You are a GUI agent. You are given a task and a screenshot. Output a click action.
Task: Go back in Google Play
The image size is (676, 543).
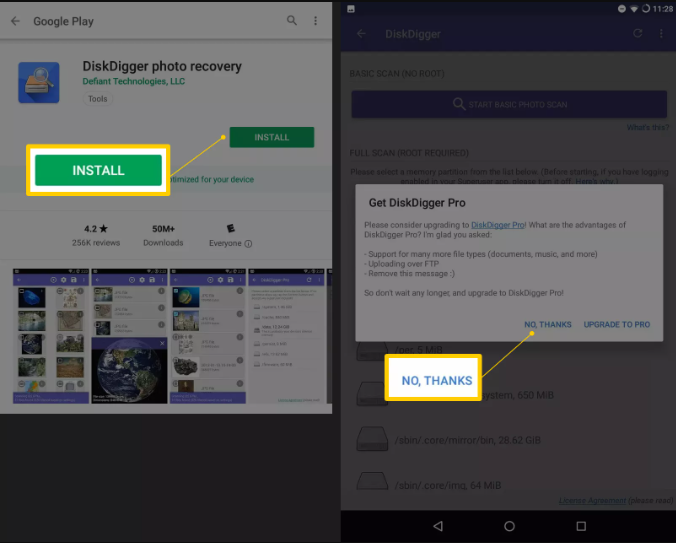(16, 21)
